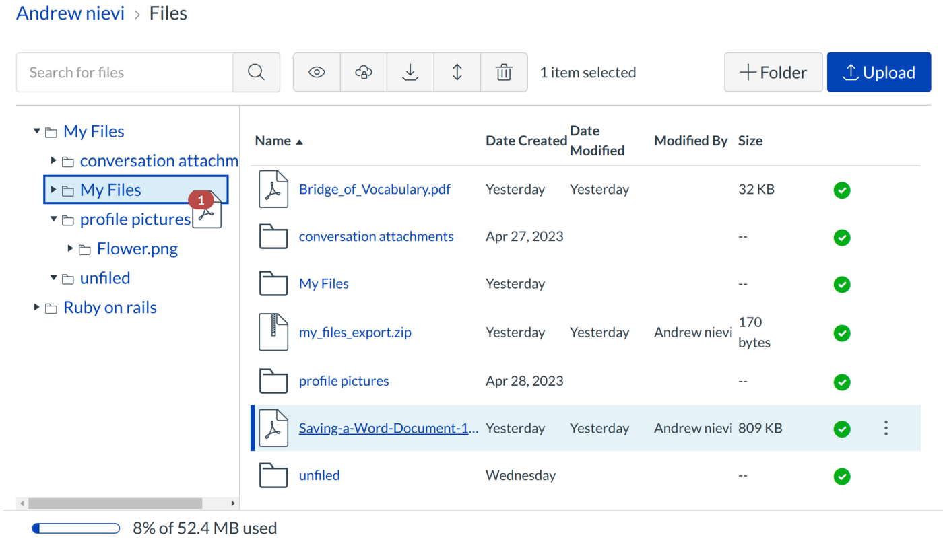Collapse the top-level My Files tree
Image resolution: width=943 pixels, height=560 pixels.
point(37,131)
